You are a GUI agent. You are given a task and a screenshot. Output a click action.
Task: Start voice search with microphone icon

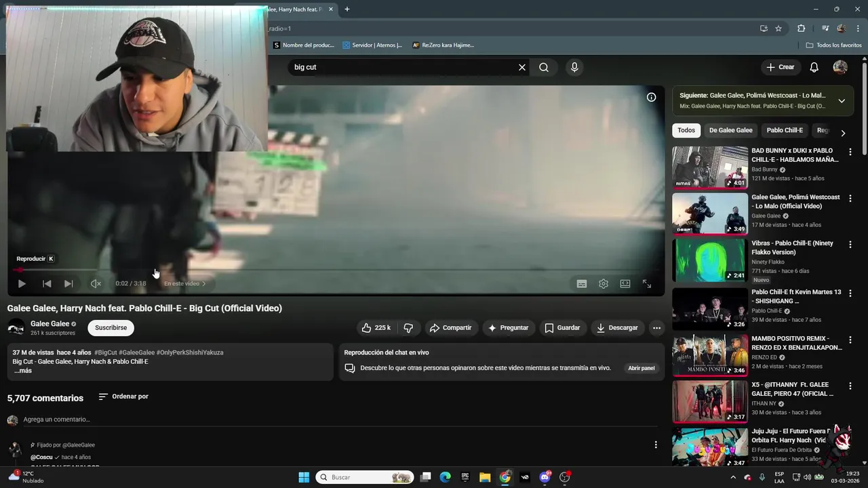point(574,67)
